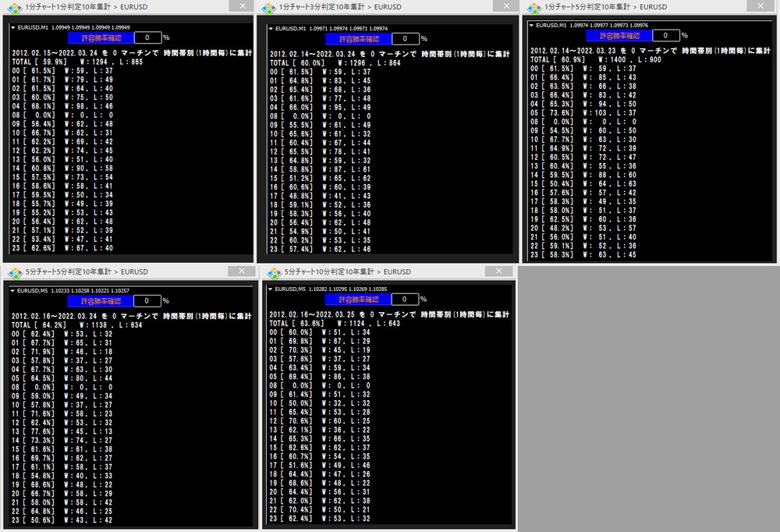This screenshot has width=780, height=532.
Task: Close the 5分チャート5分判定10年集計 window
Action: pyautogui.click(x=241, y=271)
